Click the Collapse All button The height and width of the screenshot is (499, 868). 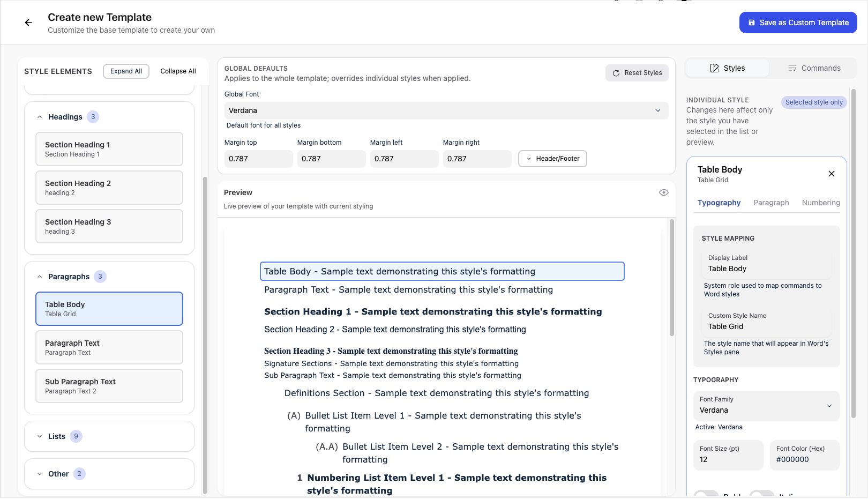point(178,71)
